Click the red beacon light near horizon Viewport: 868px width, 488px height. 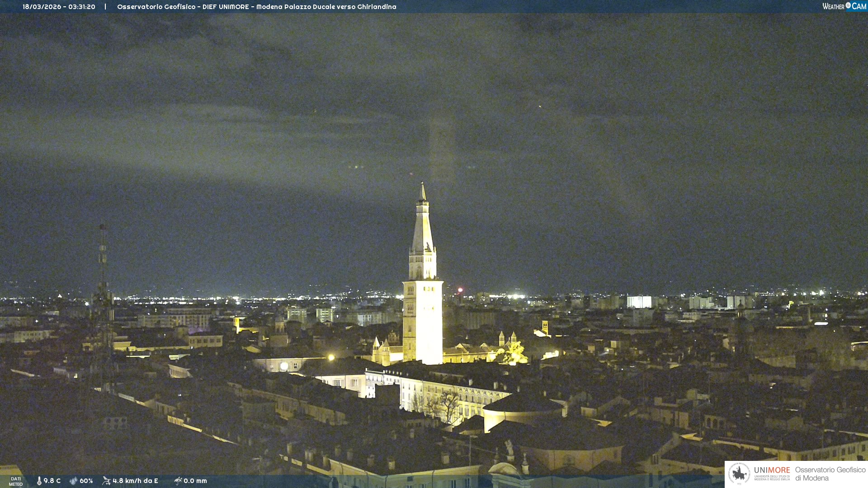[x=460, y=290]
